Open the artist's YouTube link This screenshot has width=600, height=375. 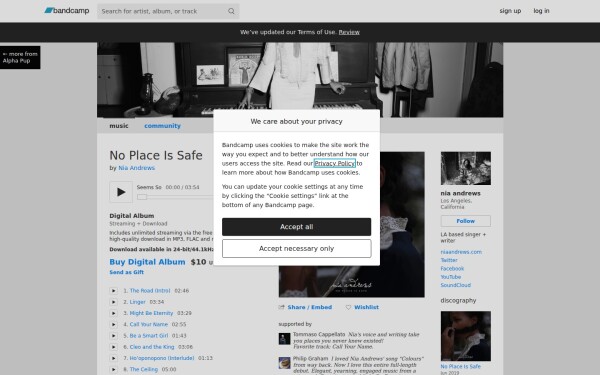(450, 277)
